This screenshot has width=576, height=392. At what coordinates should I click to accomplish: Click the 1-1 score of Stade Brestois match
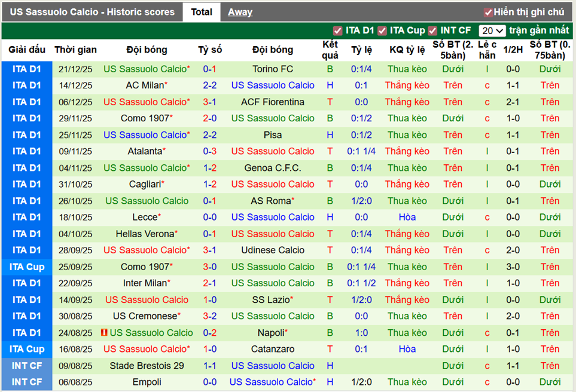pos(210,366)
